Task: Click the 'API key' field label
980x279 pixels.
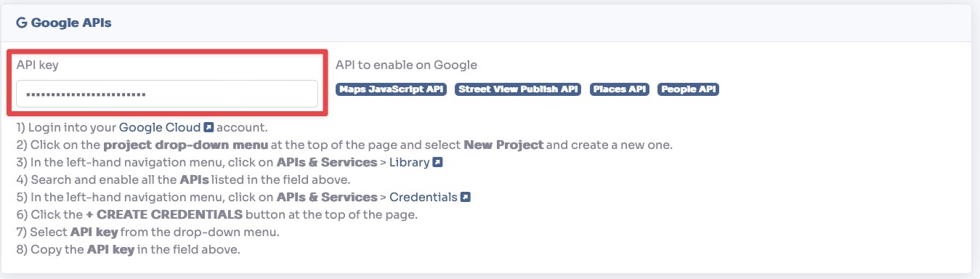Action: [37, 65]
